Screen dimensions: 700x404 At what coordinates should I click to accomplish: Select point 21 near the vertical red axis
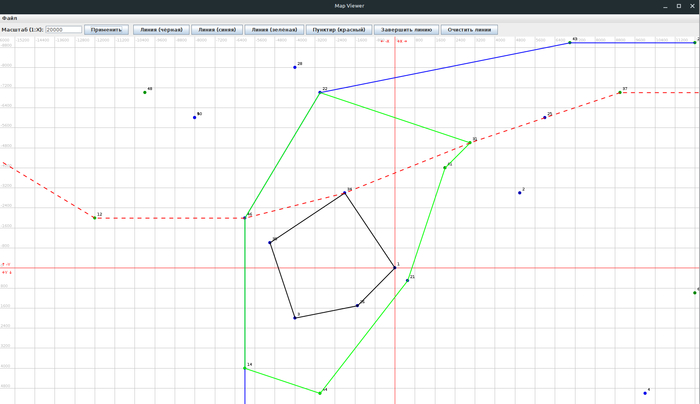click(407, 280)
